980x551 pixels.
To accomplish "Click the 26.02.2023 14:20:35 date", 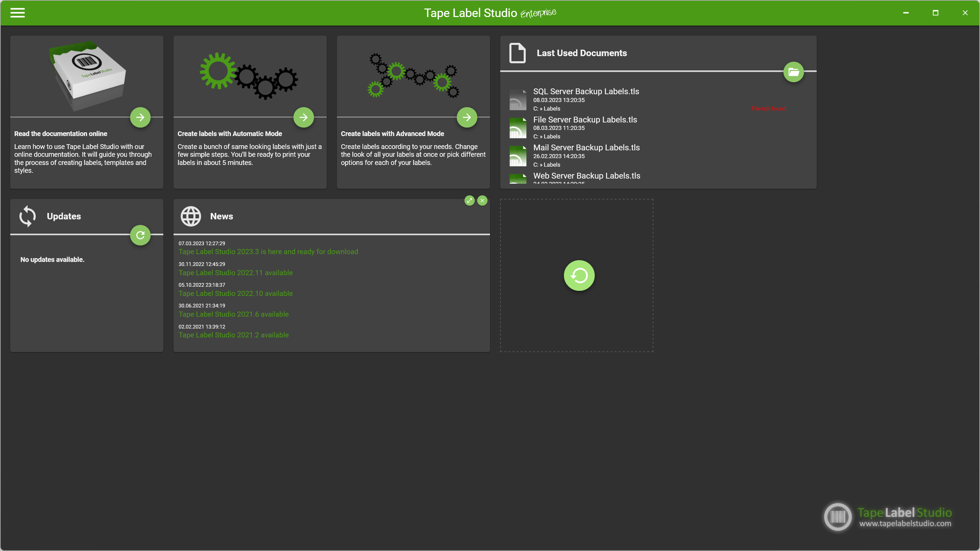I will [x=558, y=156].
